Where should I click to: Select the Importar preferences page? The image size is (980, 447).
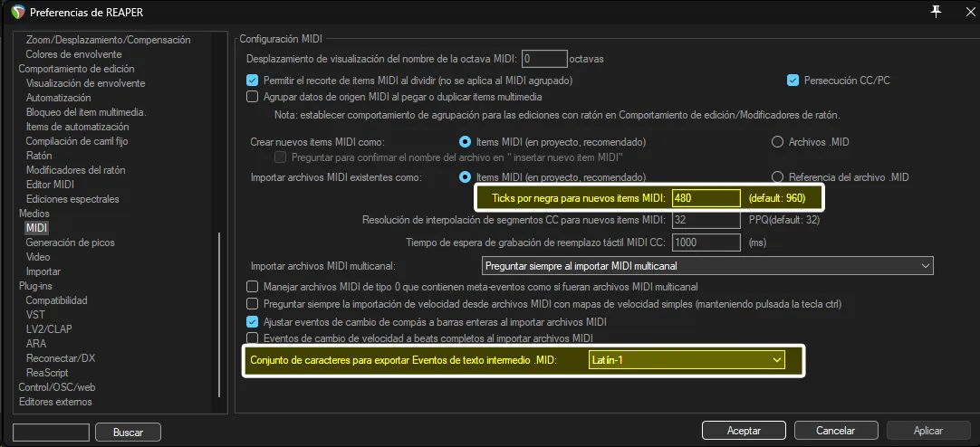click(43, 271)
